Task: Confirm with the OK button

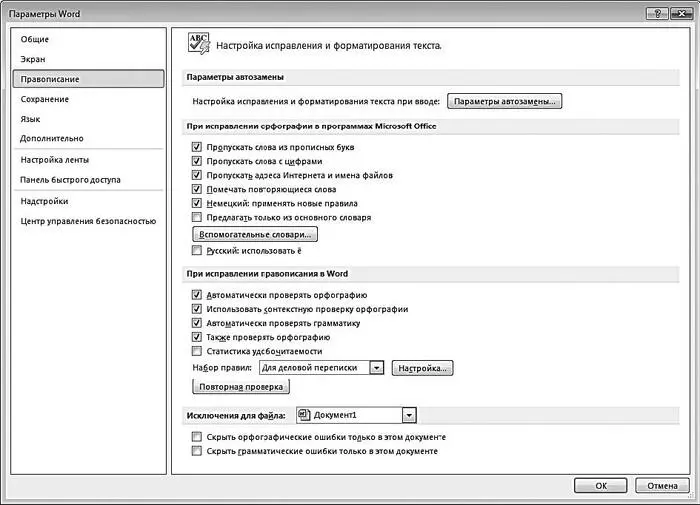Action: tap(601, 485)
